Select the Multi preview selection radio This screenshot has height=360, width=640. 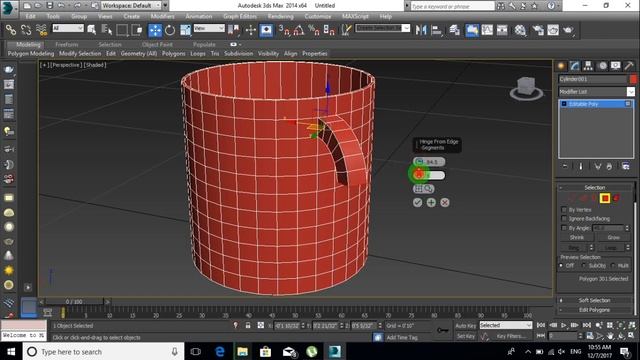pyautogui.click(x=613, y=265)
